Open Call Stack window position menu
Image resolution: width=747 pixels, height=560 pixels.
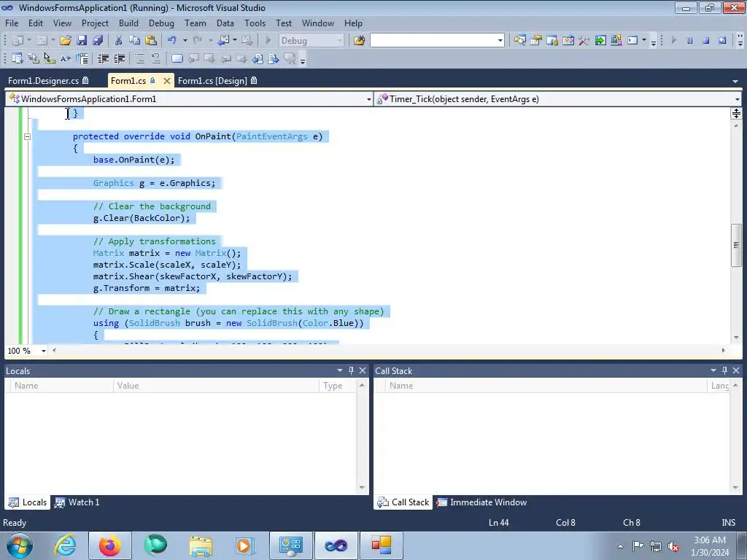click(713, 370)
